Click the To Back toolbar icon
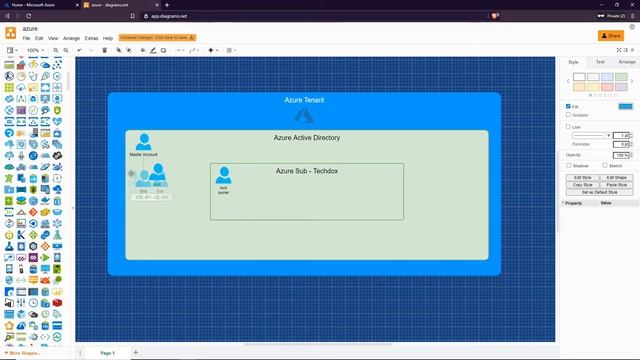 tap(129, 50)
